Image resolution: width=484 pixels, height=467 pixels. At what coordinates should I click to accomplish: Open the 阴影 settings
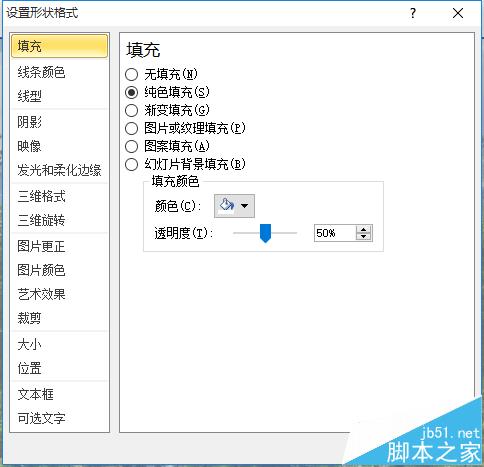point(60,122)
